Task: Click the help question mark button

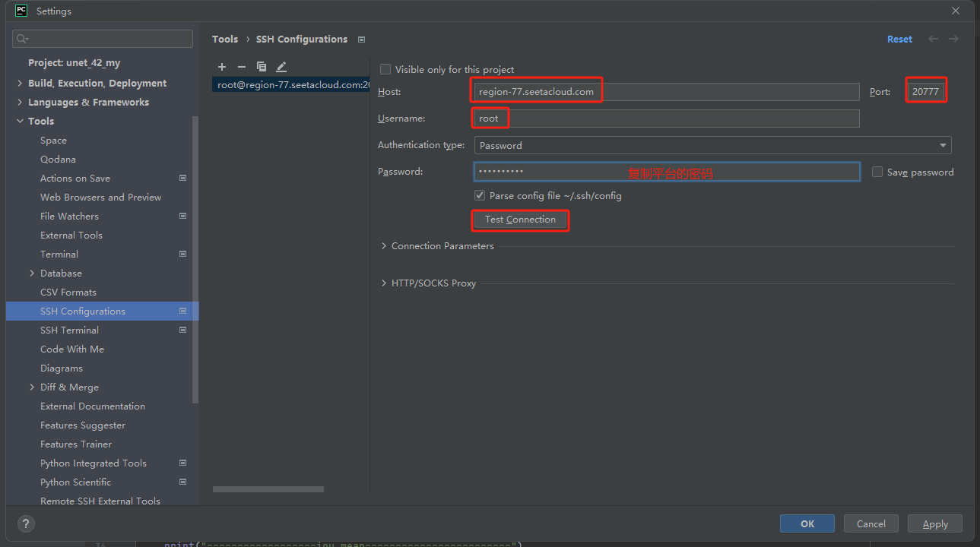Action: coord(26,523)
